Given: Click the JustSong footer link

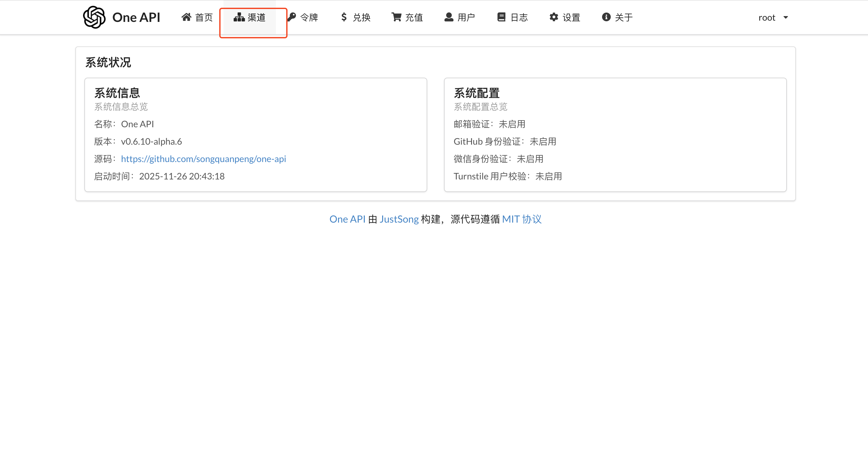Looking at the screenshot, I should [x=399, y=219].
